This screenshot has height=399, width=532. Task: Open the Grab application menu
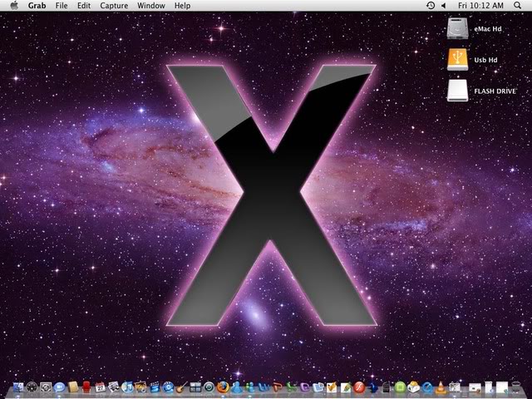[x=37, y=6]
